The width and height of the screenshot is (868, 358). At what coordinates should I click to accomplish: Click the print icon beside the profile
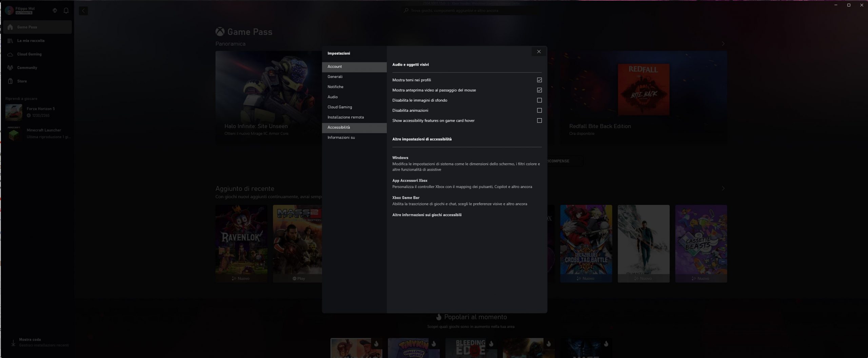[x=55, y=10]
